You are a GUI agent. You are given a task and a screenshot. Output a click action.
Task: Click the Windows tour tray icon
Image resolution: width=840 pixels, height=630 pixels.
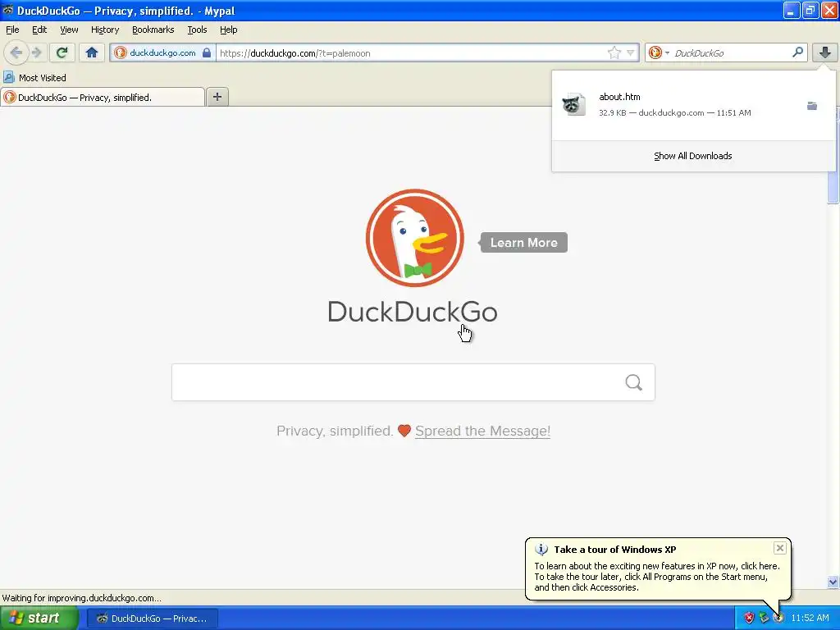pyautogui.click(x=778, y=619)
